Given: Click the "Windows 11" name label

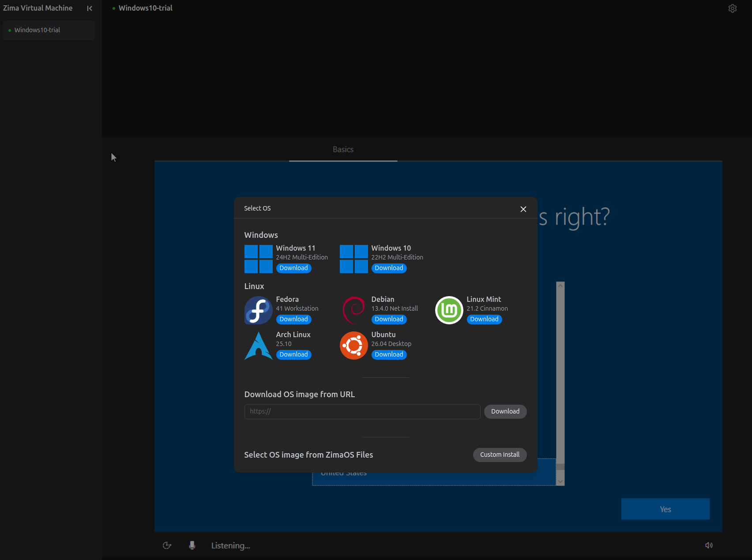Looking at the screenshot, I should coord(296,248).
